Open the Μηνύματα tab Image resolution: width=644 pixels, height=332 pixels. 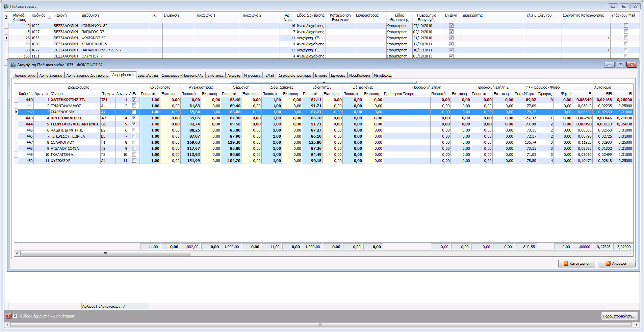(252, 75)
